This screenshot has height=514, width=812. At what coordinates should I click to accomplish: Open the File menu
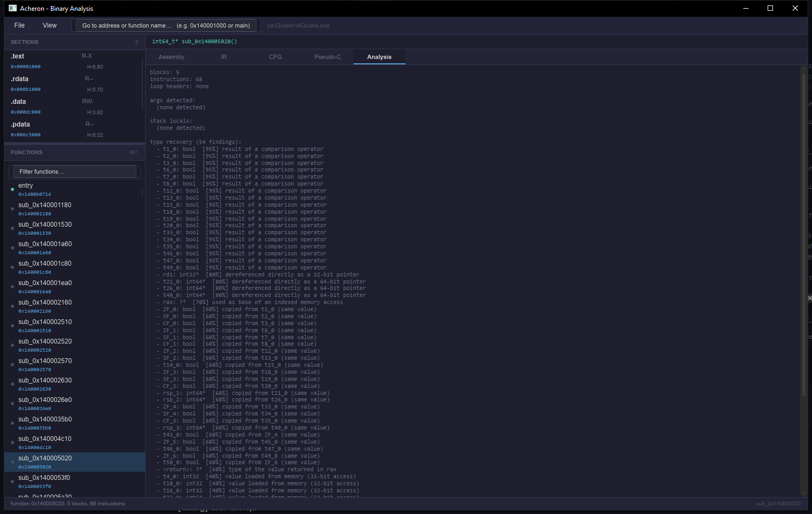click(19, 25)
